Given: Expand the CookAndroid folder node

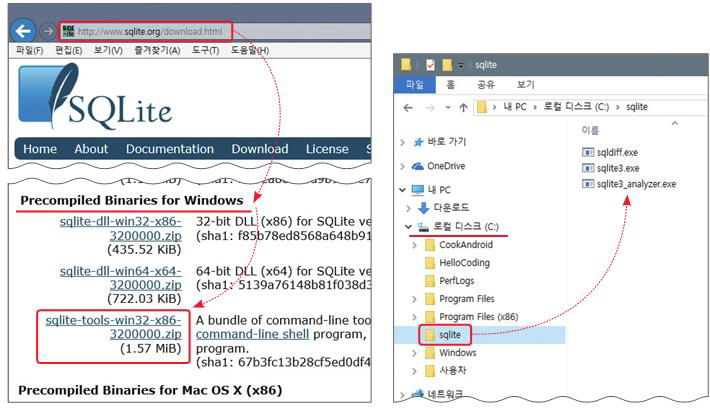Looking at the screenshot, I should [x=414, y=245].
